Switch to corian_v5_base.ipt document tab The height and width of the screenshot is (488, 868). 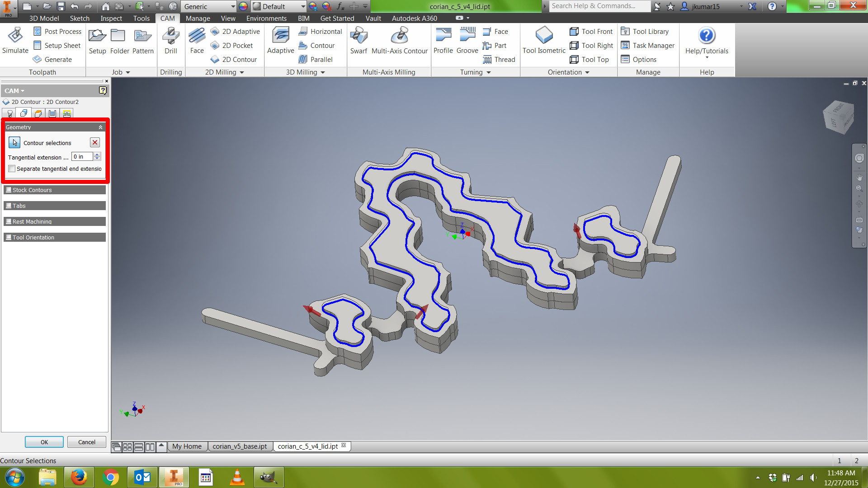(240, 446)
